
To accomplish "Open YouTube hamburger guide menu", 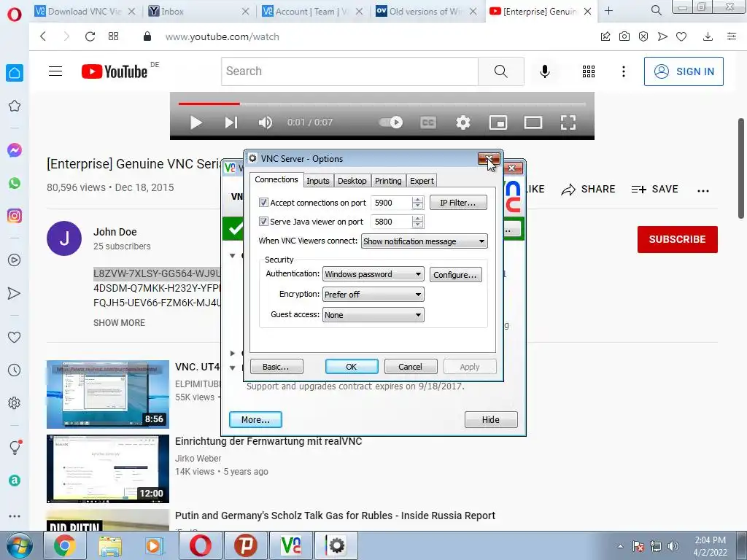I will (x=55, y=71).
